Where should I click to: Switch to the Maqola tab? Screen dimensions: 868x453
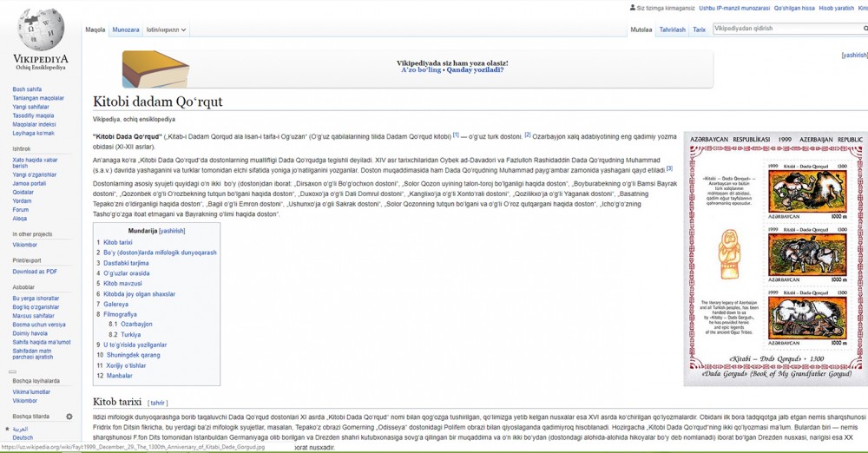95,30
